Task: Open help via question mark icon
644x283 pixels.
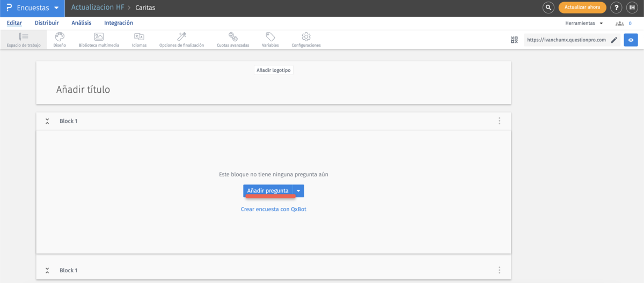Action: 617,8
